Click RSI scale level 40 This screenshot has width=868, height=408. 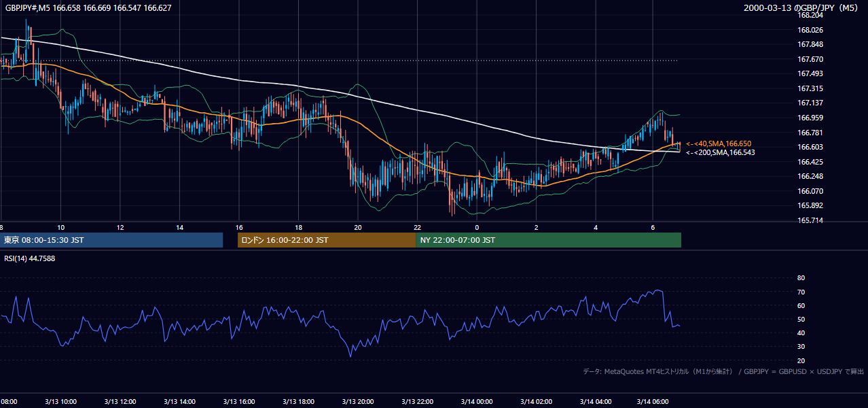[801, 333]
